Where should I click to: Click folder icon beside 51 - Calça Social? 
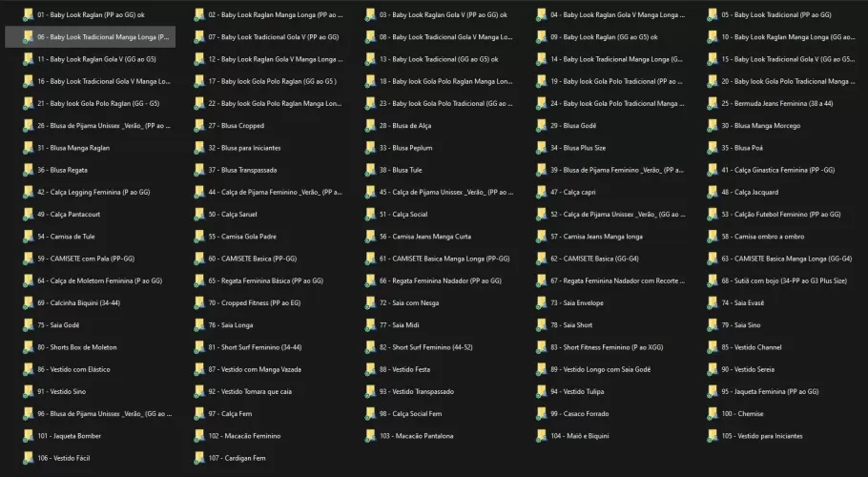click(370, 215)
